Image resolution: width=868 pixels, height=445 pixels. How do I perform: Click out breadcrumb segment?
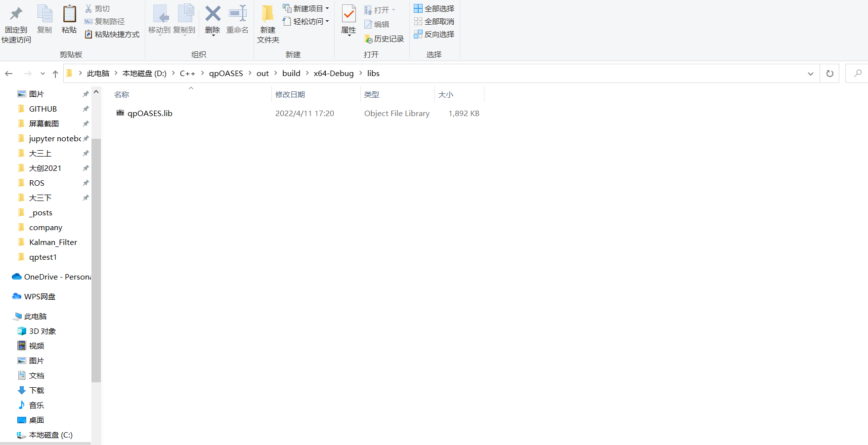point(262,73)
